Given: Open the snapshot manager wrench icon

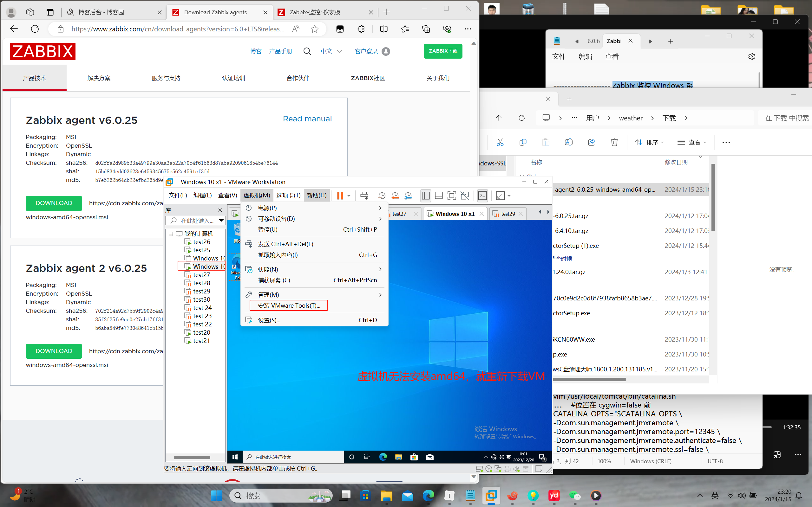Looking at the screenshot, I should pyautogui.click(x=408, y=196).
